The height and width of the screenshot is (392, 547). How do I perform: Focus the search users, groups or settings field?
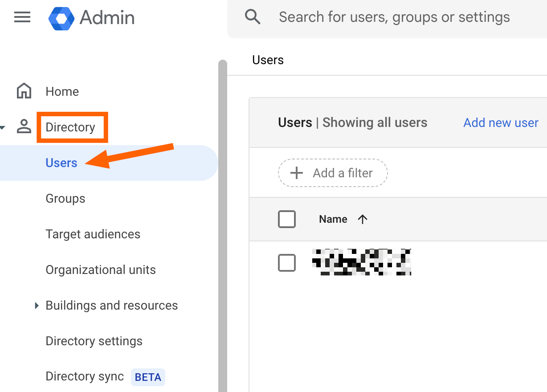394,17
